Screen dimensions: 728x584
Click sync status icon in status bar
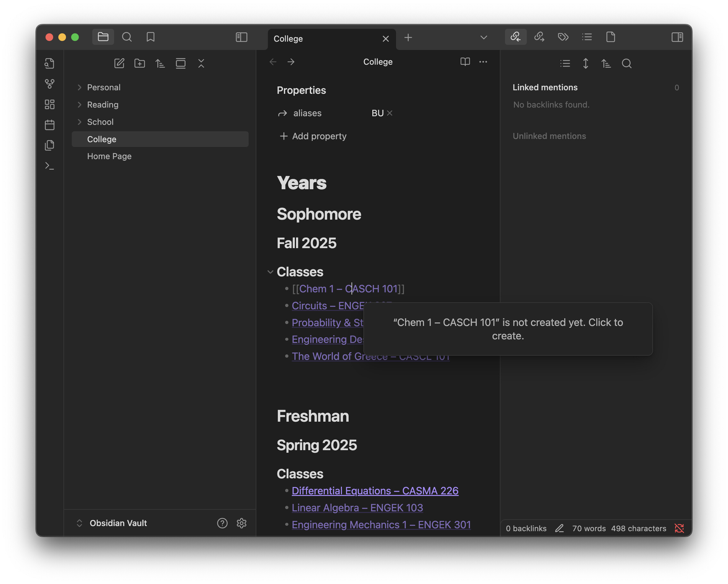pos(679,528)
